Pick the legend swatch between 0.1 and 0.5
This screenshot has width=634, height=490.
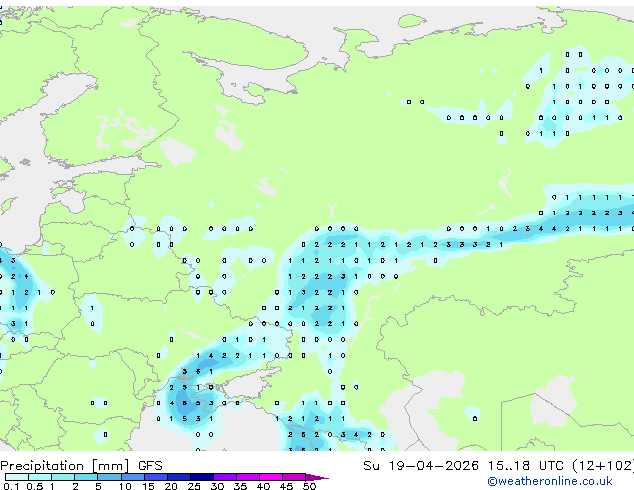17,477
